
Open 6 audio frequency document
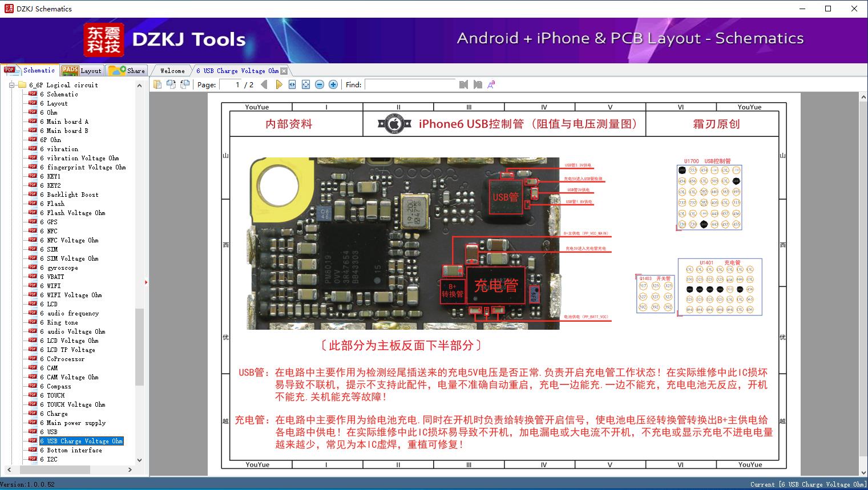pyautogui.click(x=69, y=313)
